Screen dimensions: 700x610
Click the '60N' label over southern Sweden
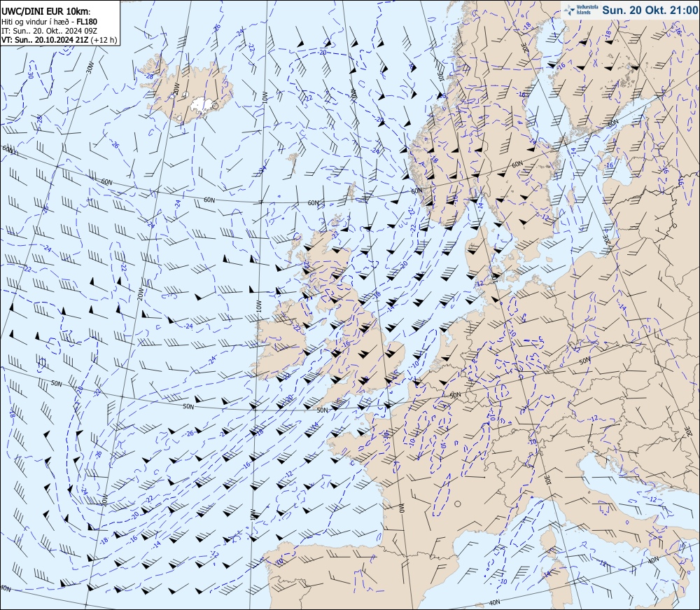point(517,165)
